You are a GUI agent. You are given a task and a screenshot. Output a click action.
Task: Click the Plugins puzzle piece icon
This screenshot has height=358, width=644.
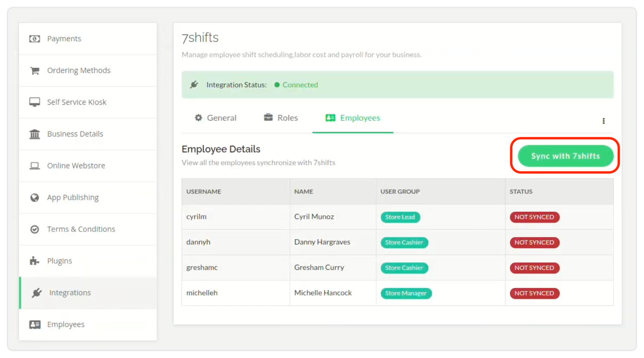click(x=34, y=261)
